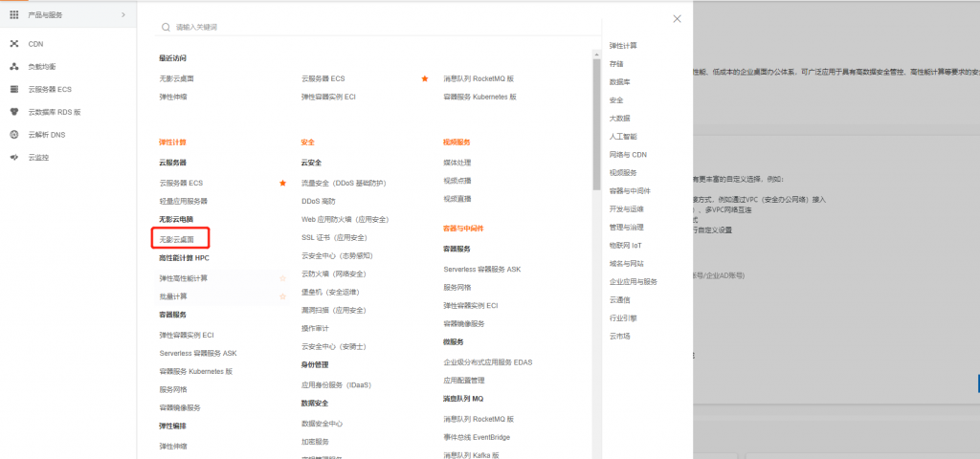This screenshot has height=459, width=980.
Task: Open Web 应用防火墙（应用安全）
Action: (345, 219)
